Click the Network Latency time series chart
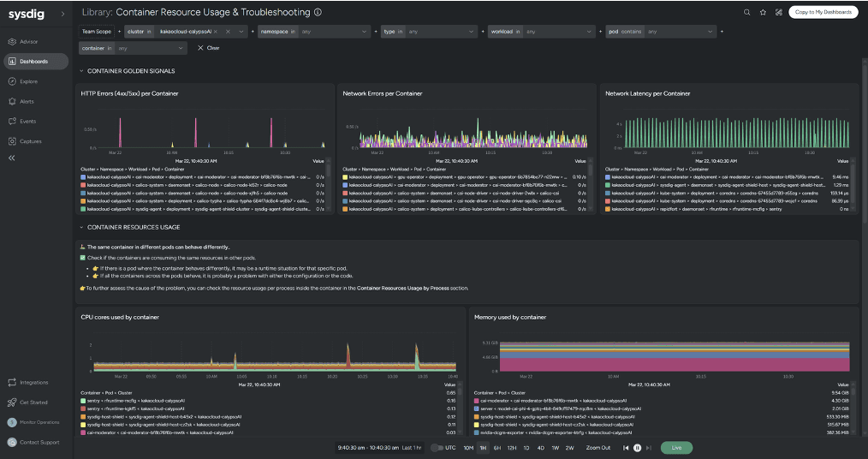This screenshot has width=868, height=459. [x=735, y=133]
